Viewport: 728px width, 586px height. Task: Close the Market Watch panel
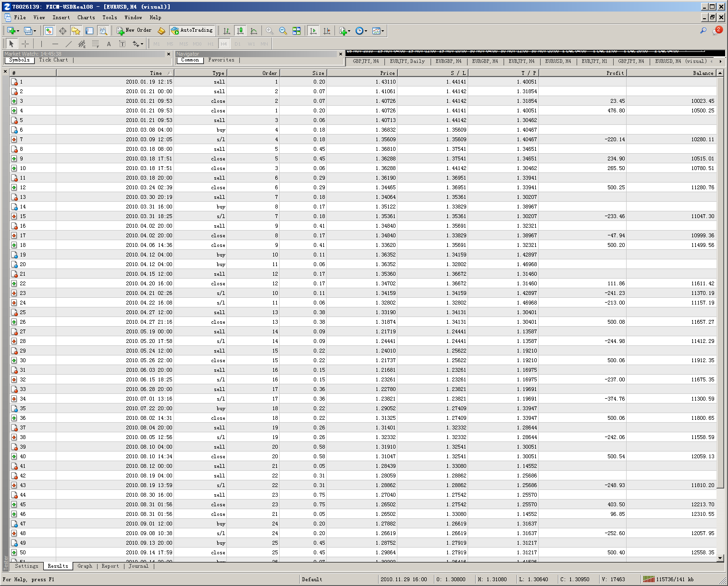[169, 54]
